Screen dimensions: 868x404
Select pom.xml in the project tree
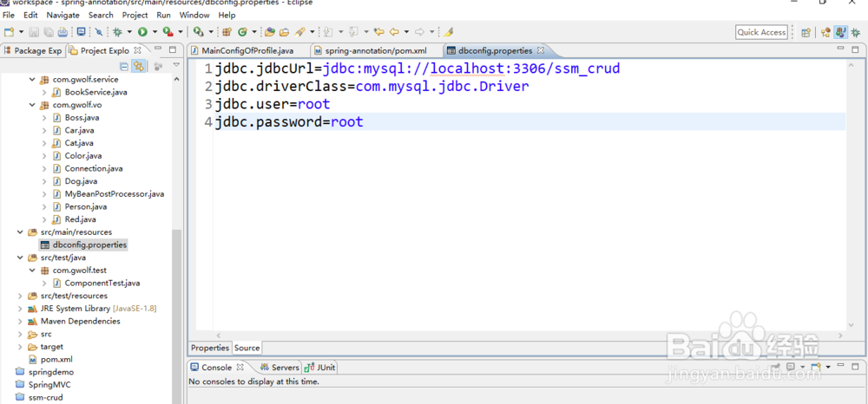[56, 359]
